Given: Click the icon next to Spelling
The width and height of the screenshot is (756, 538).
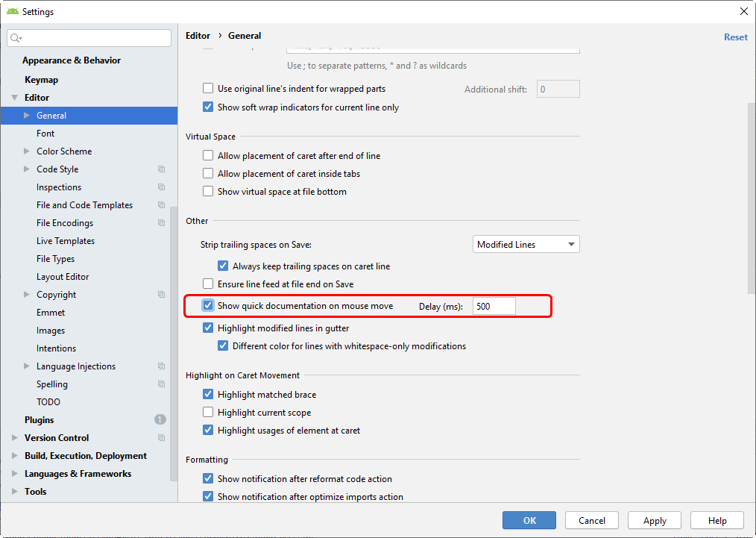Looking at the screenshot, I should pos(161,384).
